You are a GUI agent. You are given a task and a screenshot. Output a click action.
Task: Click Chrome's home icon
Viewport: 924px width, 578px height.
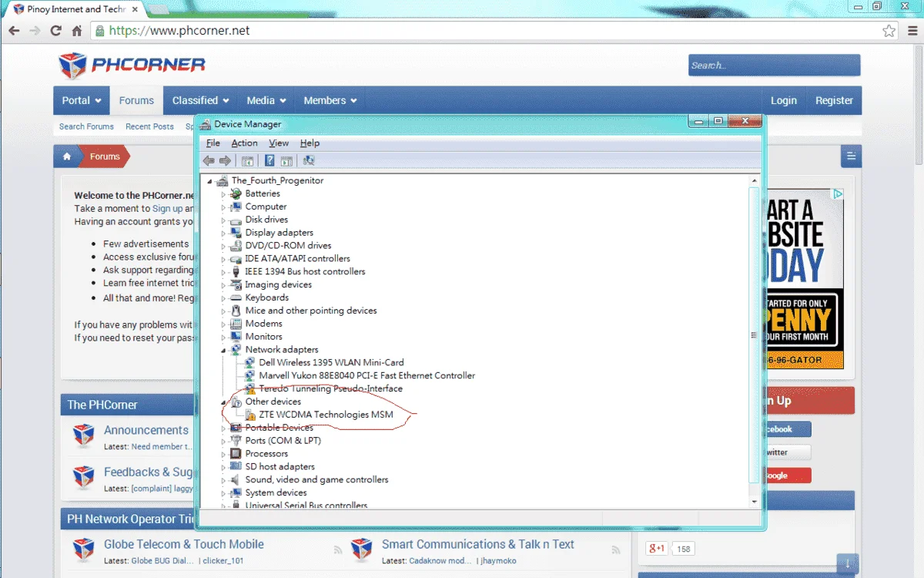pos(77,31)
